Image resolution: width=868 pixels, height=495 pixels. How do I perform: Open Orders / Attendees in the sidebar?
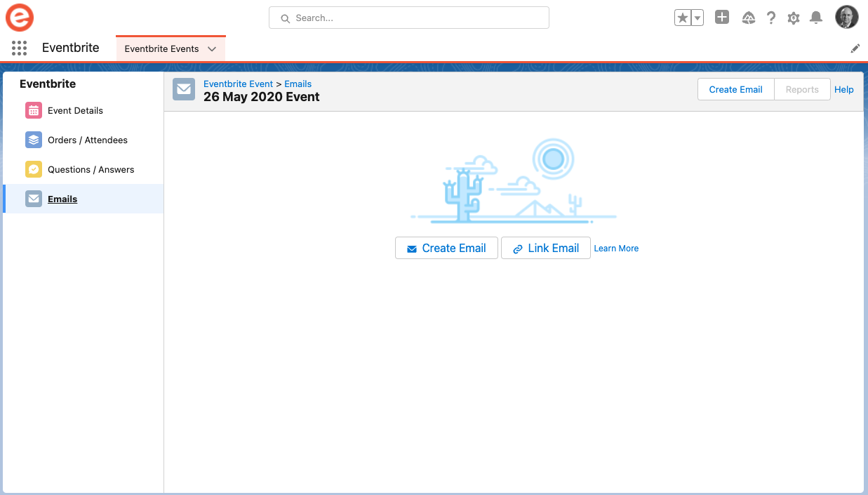(x=88, y=140)
